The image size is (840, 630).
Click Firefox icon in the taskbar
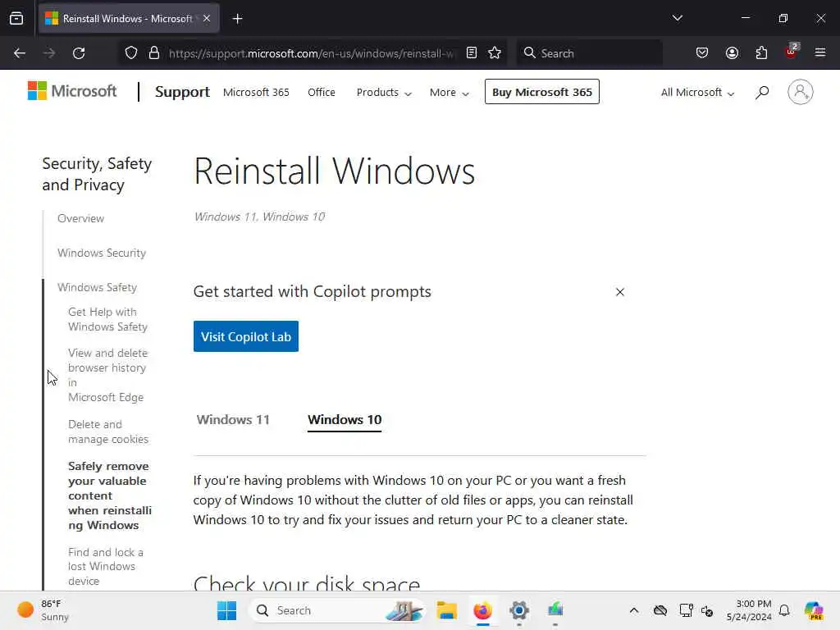click(x=482, y=610)
